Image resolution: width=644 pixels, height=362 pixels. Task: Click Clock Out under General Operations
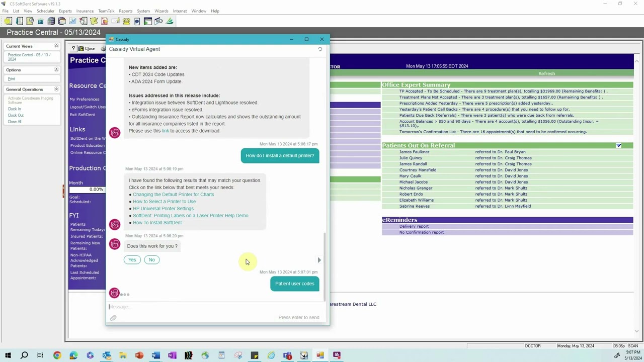[16, 115]
